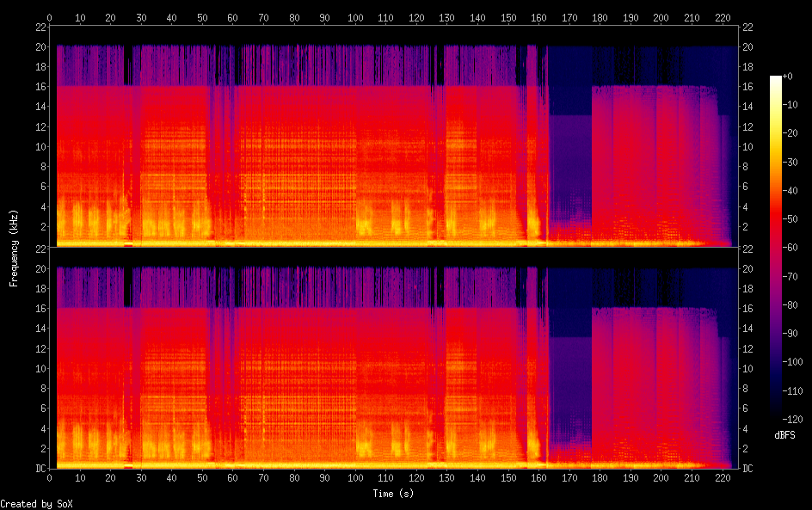Click the bottom-left DC label
812x510 pixels.
40,469
